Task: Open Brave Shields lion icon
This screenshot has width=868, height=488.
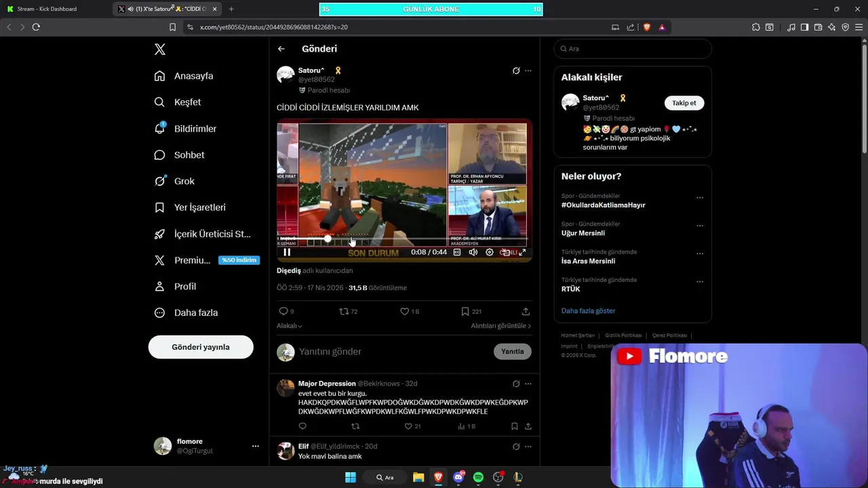Action: 647,27
